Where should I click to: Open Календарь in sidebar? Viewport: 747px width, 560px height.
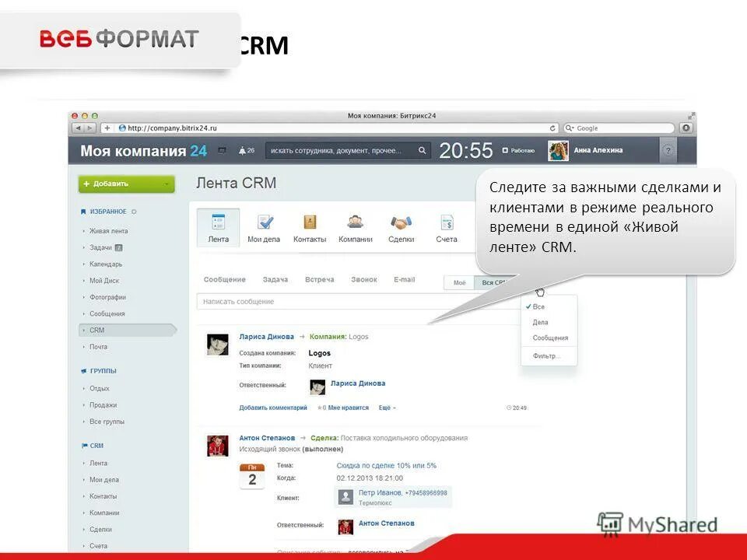pyautogui.click(x=106, y=264)
